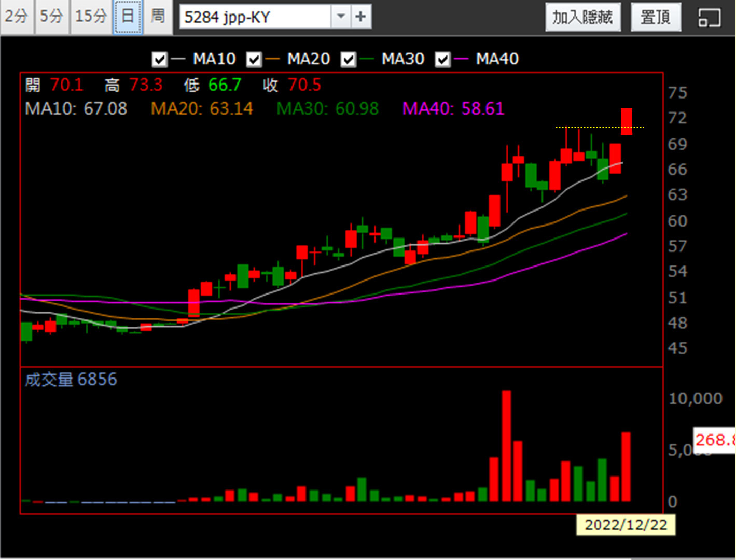Switch to the 2分 timeframe tab
Viewport: 736px width, 560px height.
pos(17,17)
